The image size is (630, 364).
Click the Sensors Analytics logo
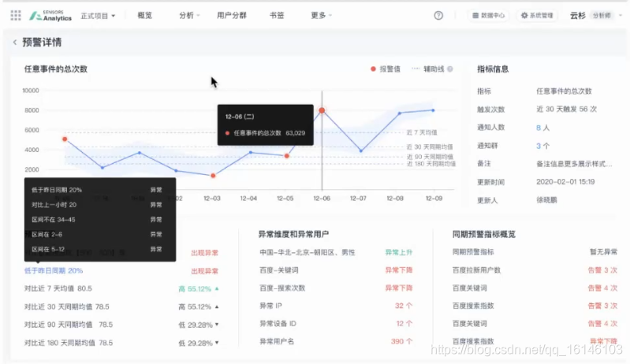(x=50, y=16)
